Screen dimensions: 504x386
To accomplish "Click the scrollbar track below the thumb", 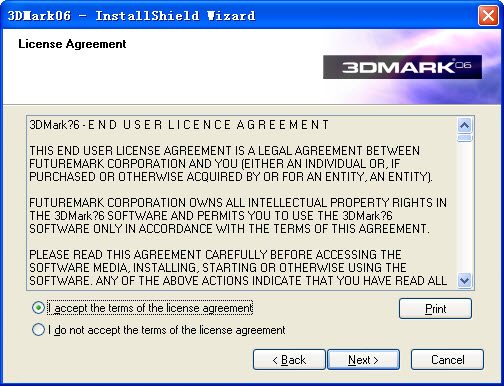I will point(465,207).
